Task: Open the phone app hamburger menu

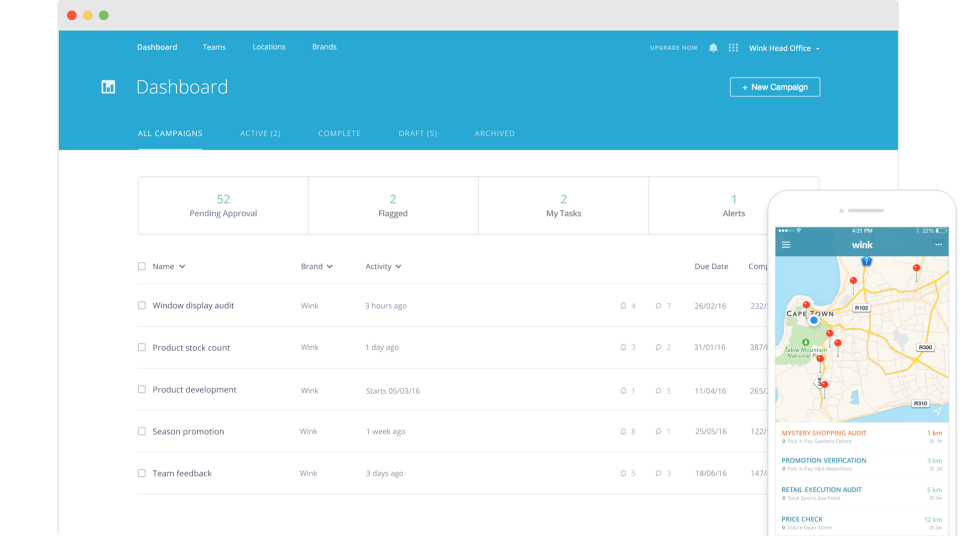Action: click(x=786, y=245)
